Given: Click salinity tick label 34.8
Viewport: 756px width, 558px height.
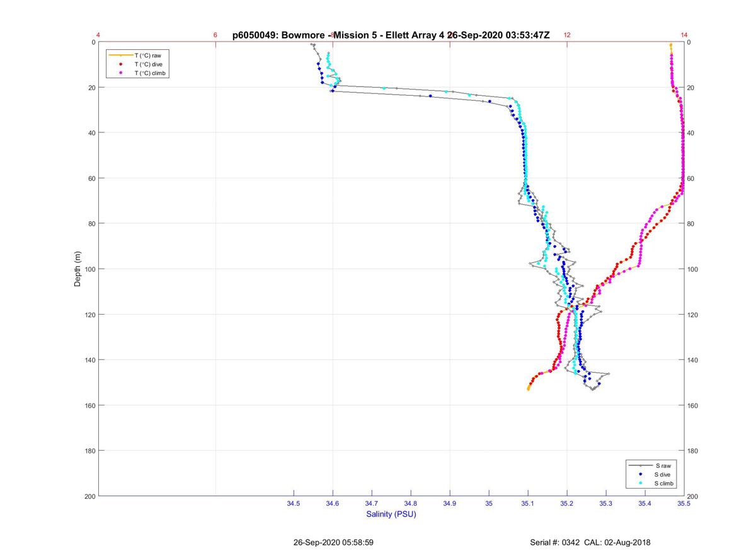Looking at the screenshot, I should (411, 503).
